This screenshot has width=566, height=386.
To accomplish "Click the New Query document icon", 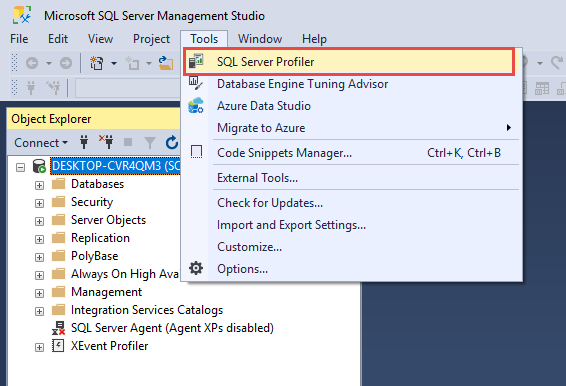I will [96, 63].
